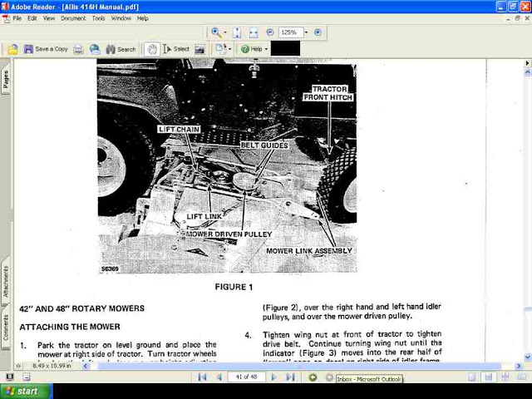
Task: Switch to Single Page layout
Action: (472, 377)
